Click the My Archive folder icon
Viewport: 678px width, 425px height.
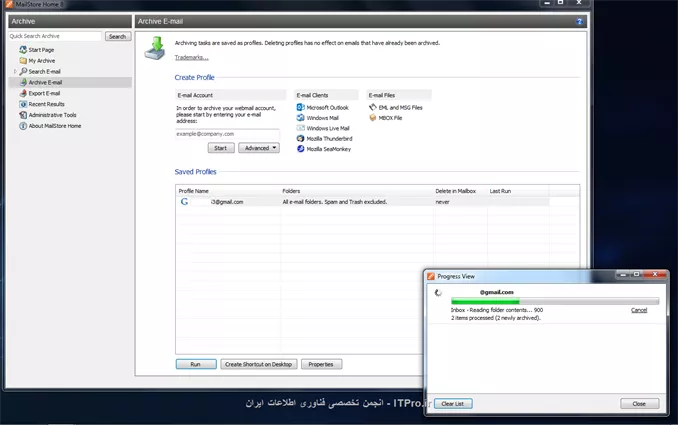pos(23,61)
